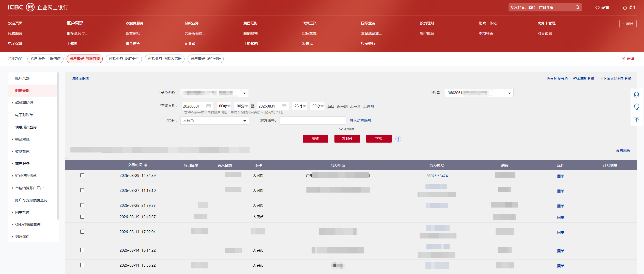Open the 币种 currency dropdown
644x274 pixels.
click(x=214, y=121)
